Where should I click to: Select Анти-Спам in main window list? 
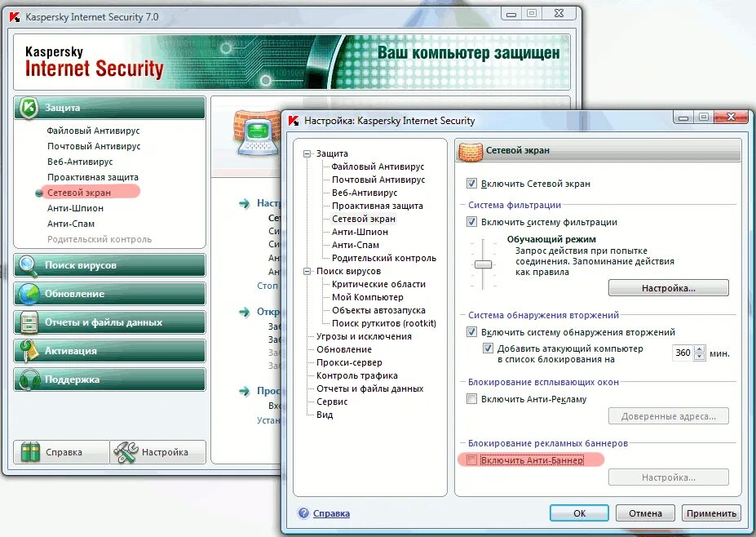click(71, 224)
